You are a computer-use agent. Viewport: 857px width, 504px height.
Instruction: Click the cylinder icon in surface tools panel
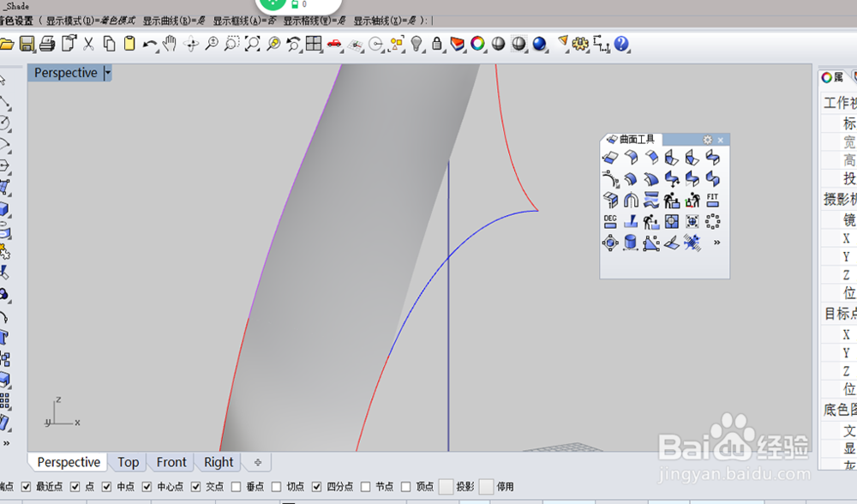[630, 243]
